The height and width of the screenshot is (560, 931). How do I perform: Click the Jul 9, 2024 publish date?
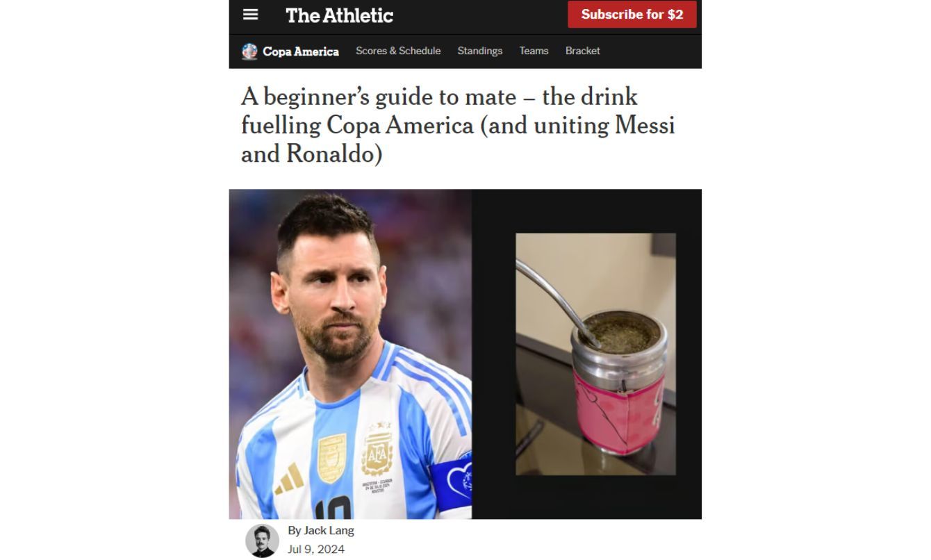pyautogui.click(x=316, y=549)
